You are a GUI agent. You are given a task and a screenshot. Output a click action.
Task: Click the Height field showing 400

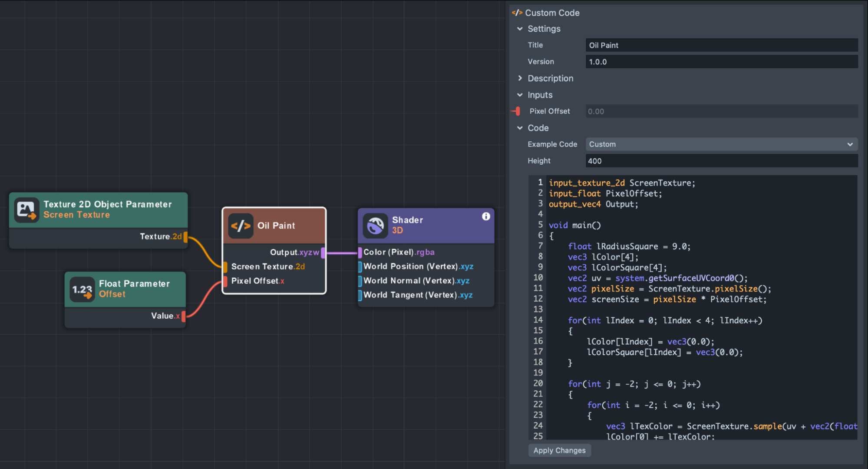click(721, 161)
